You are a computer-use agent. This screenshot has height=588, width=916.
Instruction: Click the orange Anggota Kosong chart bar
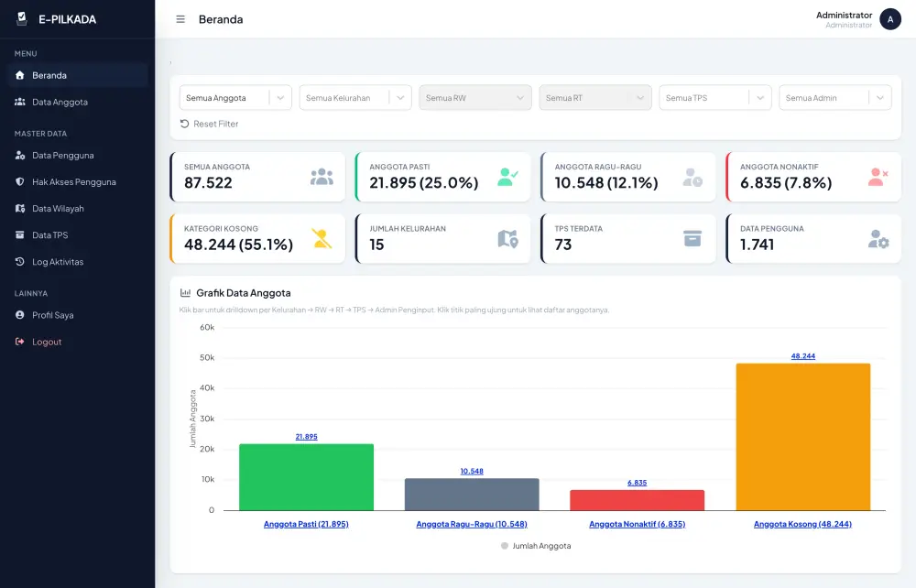802,437
